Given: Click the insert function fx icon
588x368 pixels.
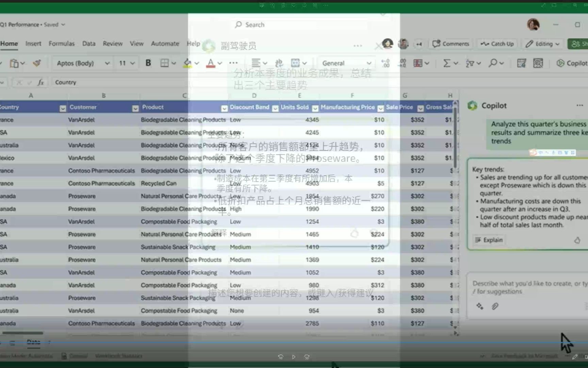Looking at the screenshot, I should [40, 82].
